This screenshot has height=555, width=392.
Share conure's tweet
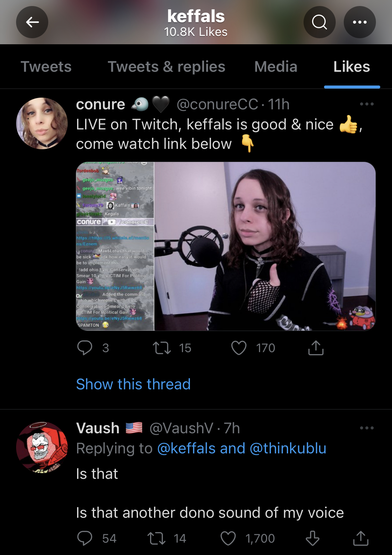pos(316,348)
